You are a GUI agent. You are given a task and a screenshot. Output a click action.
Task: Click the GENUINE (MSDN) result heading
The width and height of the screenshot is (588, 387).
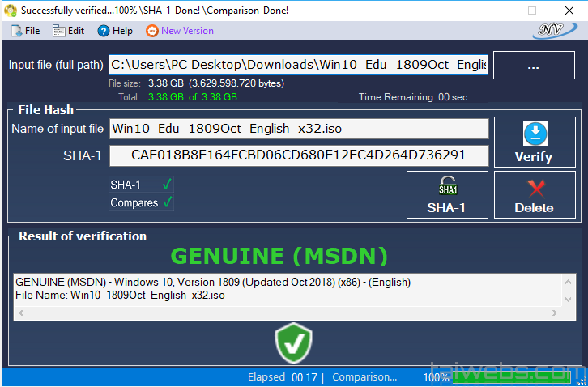[x=279, y=257]
